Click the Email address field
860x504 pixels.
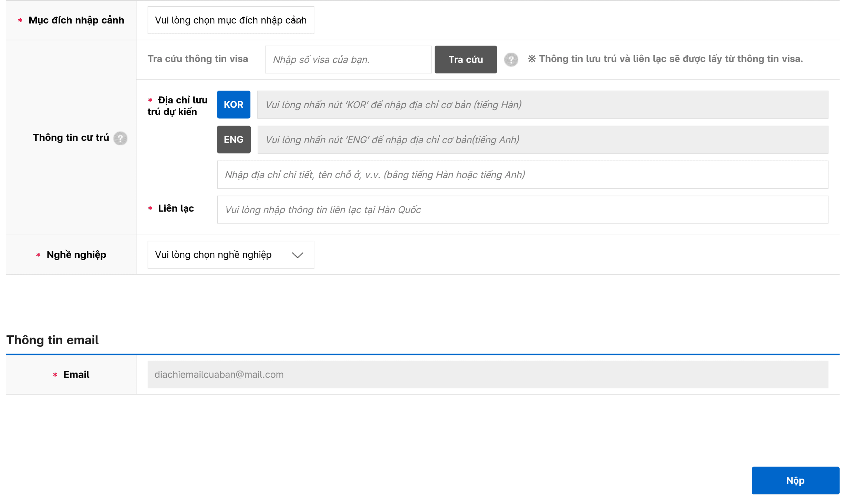pyautogui.click(x=487, y=375)
